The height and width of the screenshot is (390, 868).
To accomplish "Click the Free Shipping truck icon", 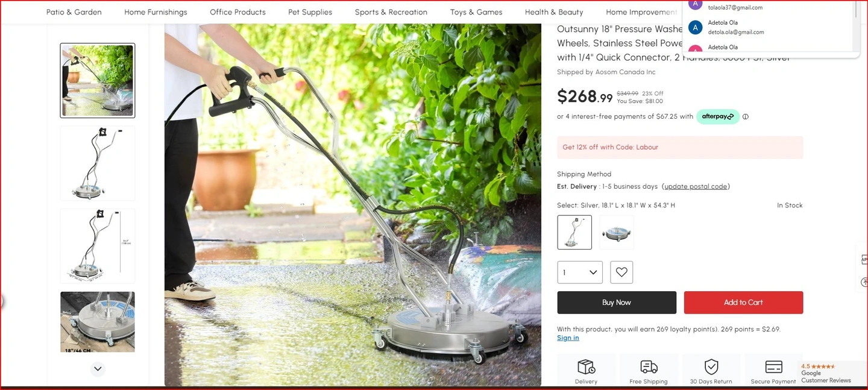I will click(649, 366).
